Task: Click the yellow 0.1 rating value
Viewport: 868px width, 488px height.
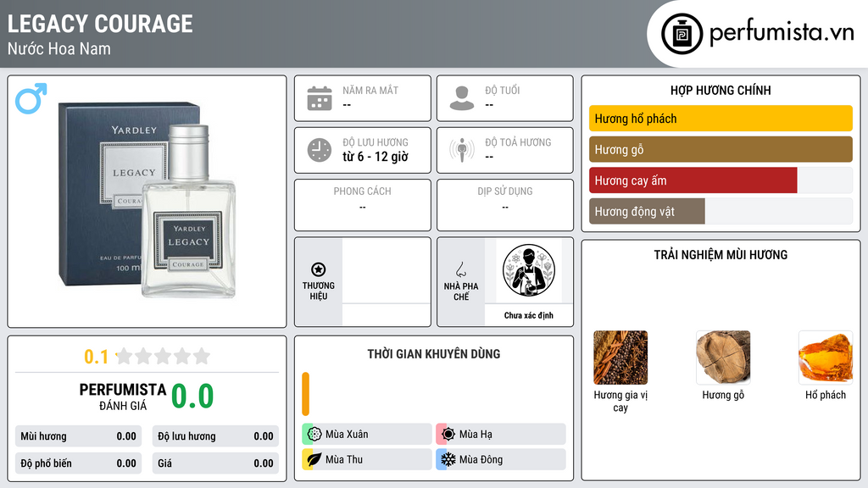Action: coord(97,357)
